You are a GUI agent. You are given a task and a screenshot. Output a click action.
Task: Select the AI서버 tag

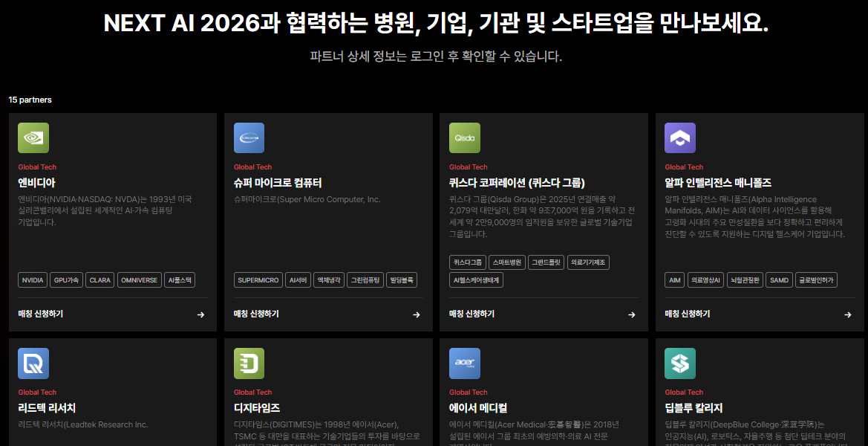click(x=298, y=279)
